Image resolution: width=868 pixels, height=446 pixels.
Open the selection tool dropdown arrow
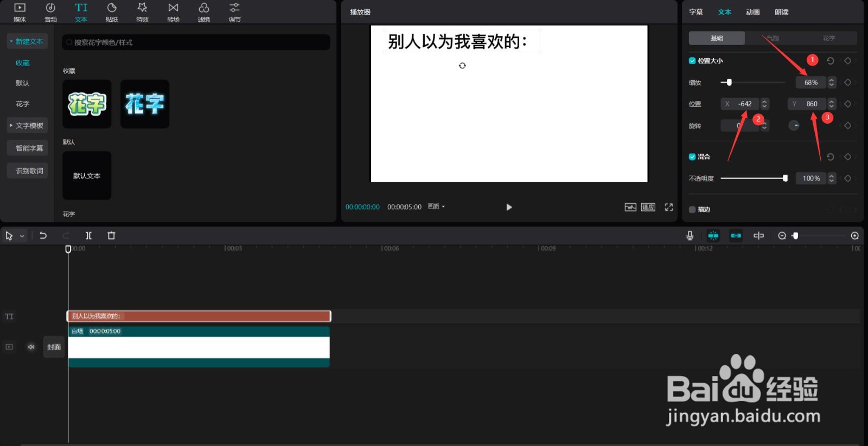(x=22, y=236)
